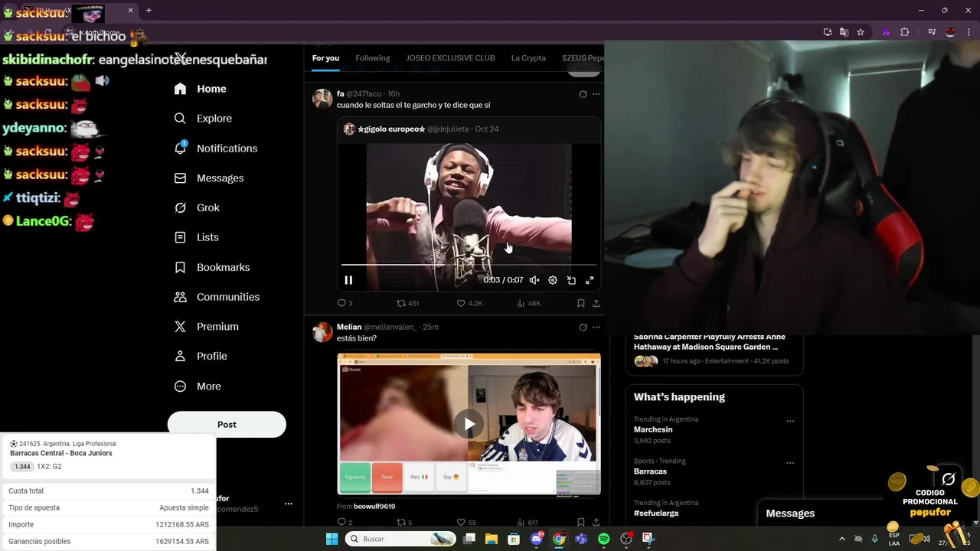Open Microsoft Teams from the taskbar
The width and height of the screenshot is (980, 551).
coord(581,539)
